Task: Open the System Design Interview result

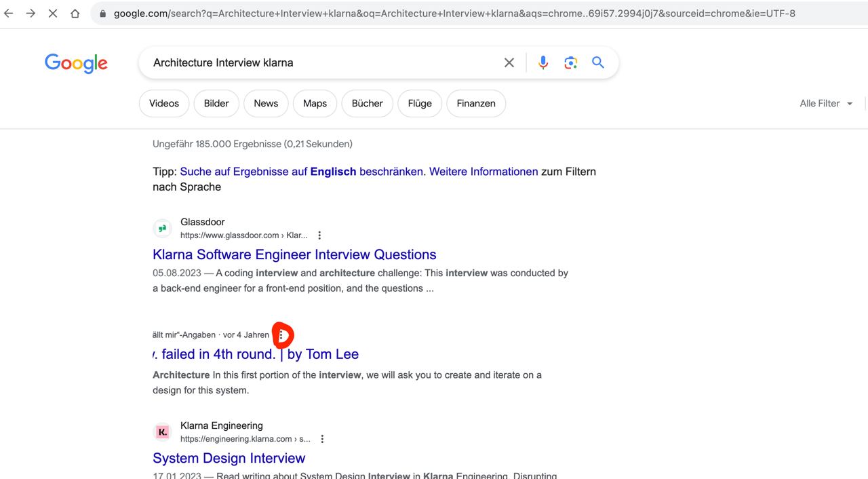Action: tap(229, 458)
